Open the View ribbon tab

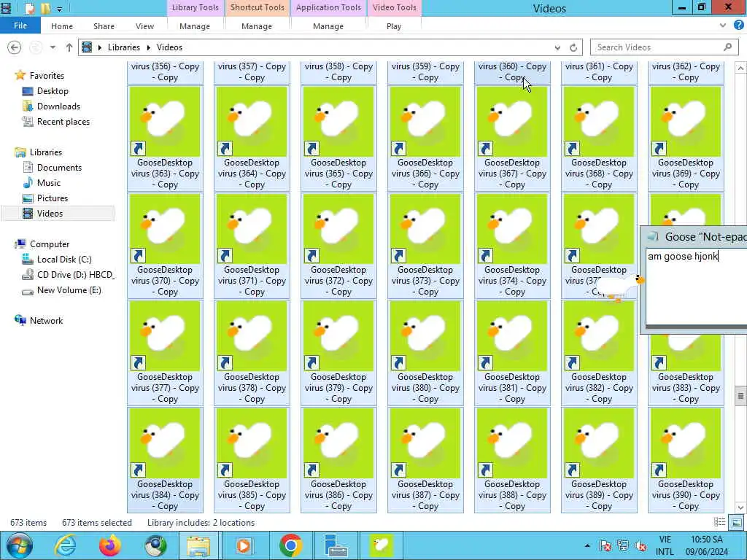point(144,26)
